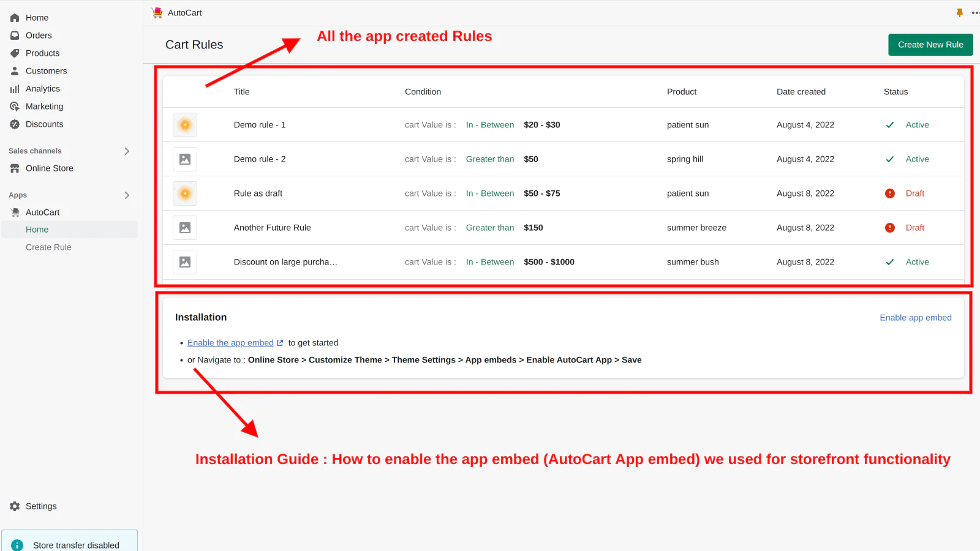Click Enable app embed at the right of Installation
980x551 pixels.
(916, 318)
